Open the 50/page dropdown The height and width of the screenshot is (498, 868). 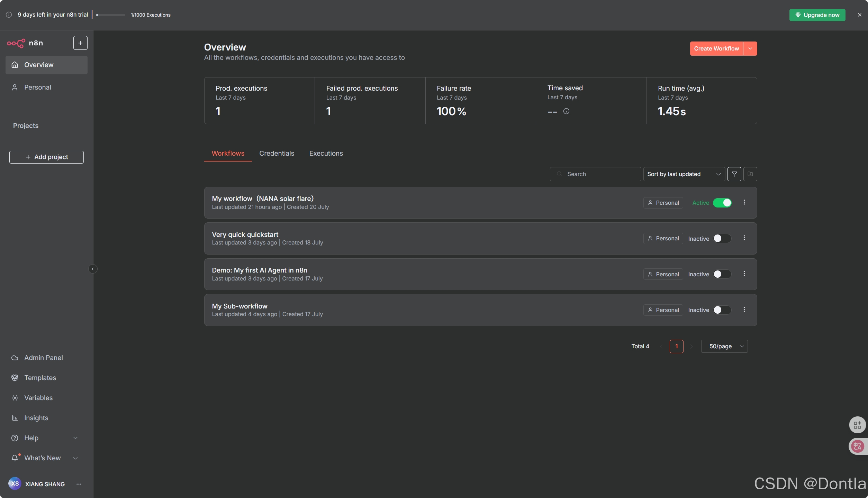coord(724,347)
